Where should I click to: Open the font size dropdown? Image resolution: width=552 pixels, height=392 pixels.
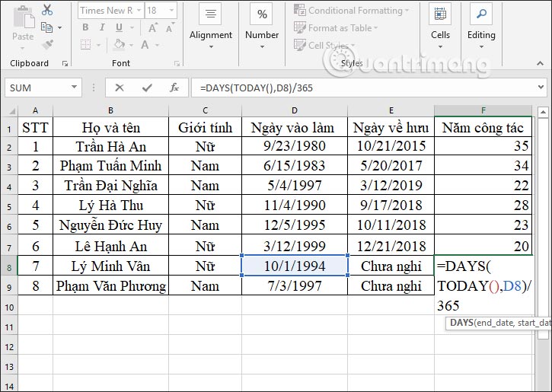coord(172,11)
